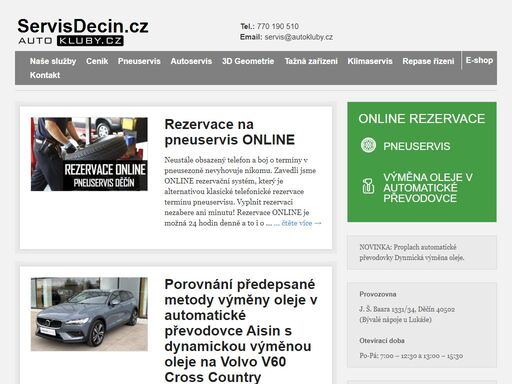Screen dimensions: 512x384
Task: Click the oil canister icon in the reservation box
Action: click(x=368, y=186)
